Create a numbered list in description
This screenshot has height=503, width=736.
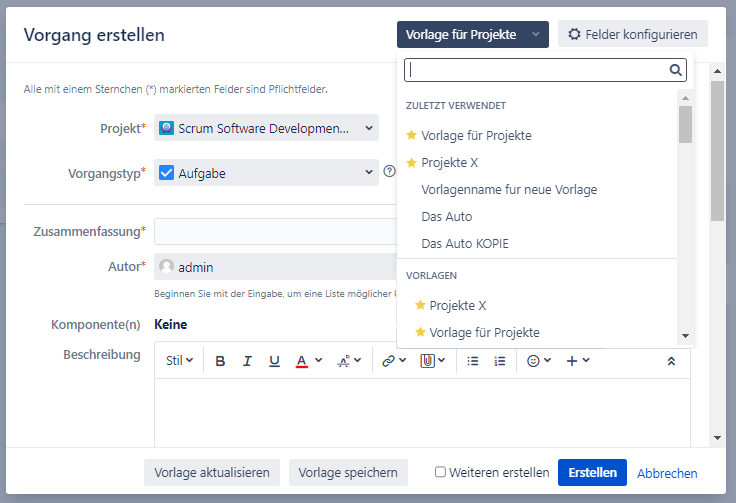click(x=500, y=361)
